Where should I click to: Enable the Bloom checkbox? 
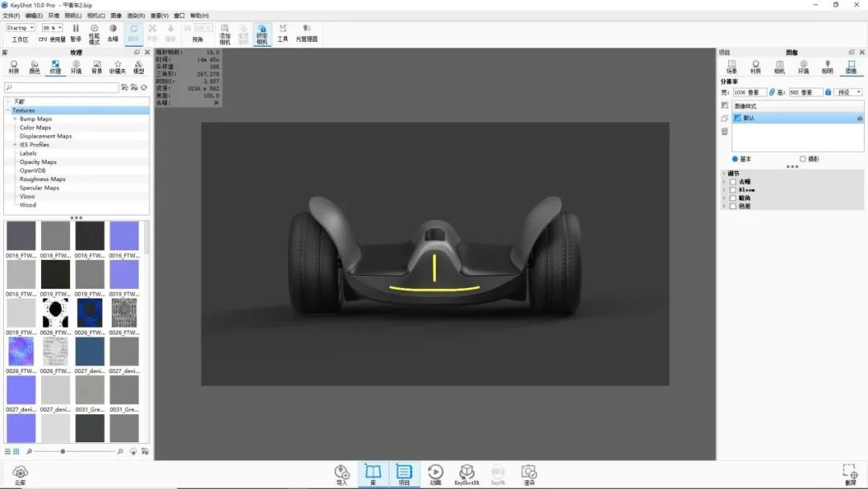[733, 190]
